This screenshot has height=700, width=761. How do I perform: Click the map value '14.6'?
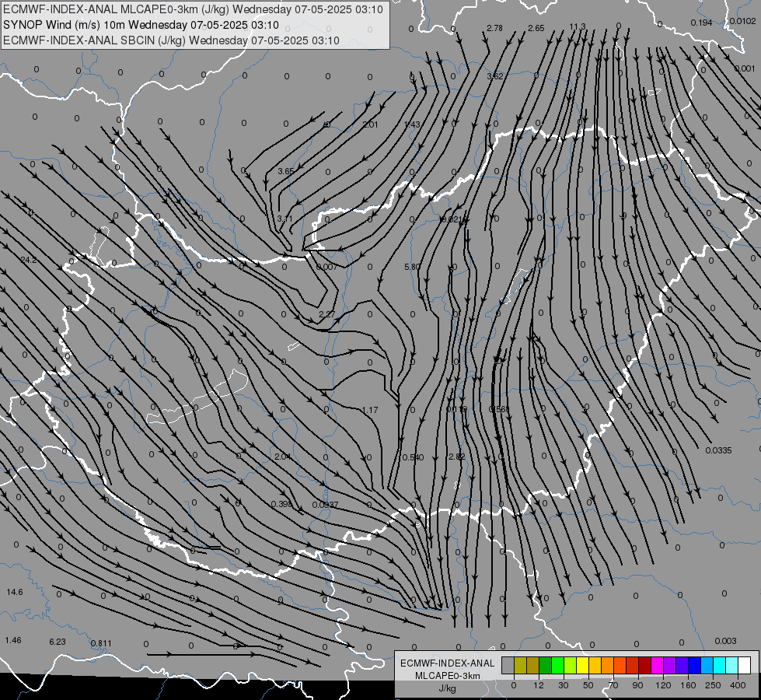click(x=15, y=592)
